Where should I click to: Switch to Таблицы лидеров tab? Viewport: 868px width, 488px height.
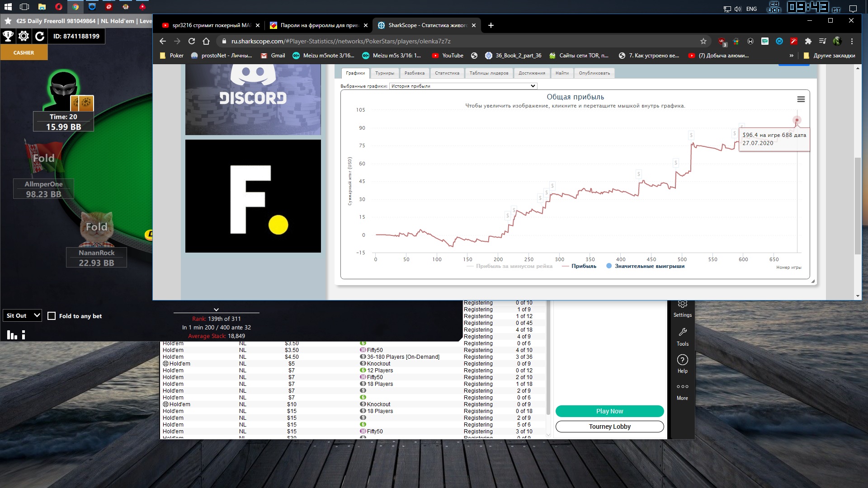pyautogui.click(x=489, y=73)
